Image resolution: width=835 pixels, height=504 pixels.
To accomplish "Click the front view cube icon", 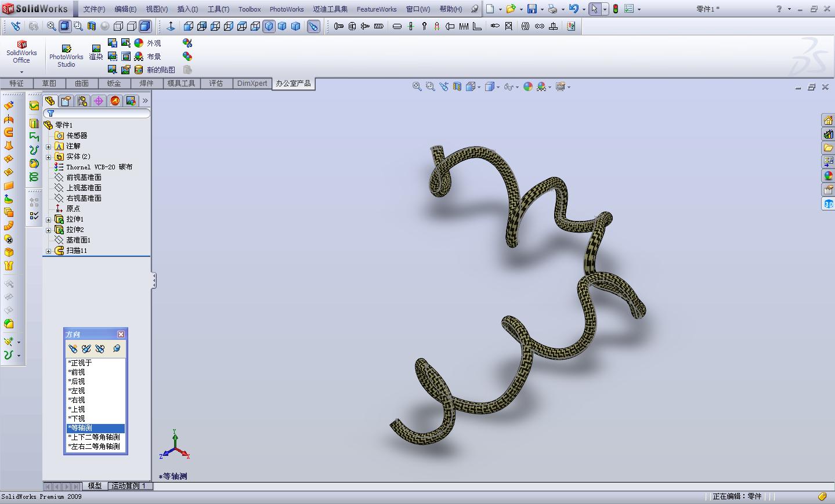I will point(189,26).
